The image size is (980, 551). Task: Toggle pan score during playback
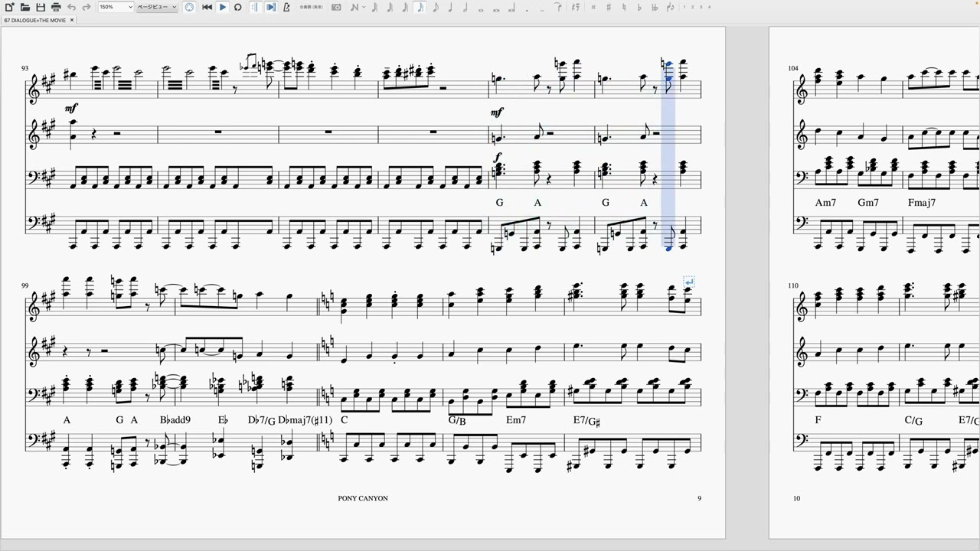point(271,7)
